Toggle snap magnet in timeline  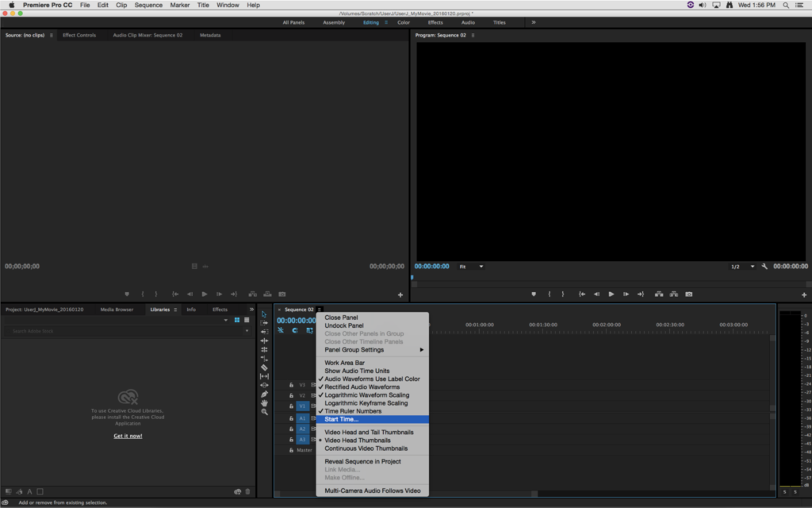(x=295, y=330)
